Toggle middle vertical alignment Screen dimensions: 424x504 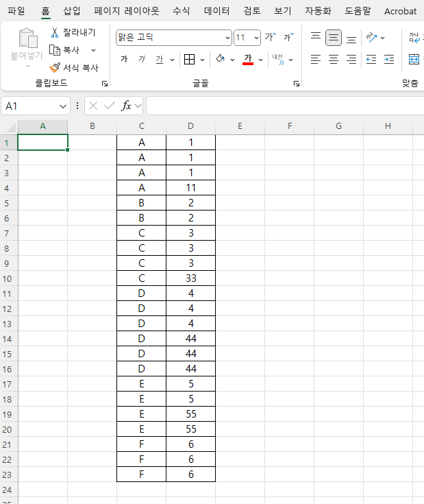coord(334,38)
